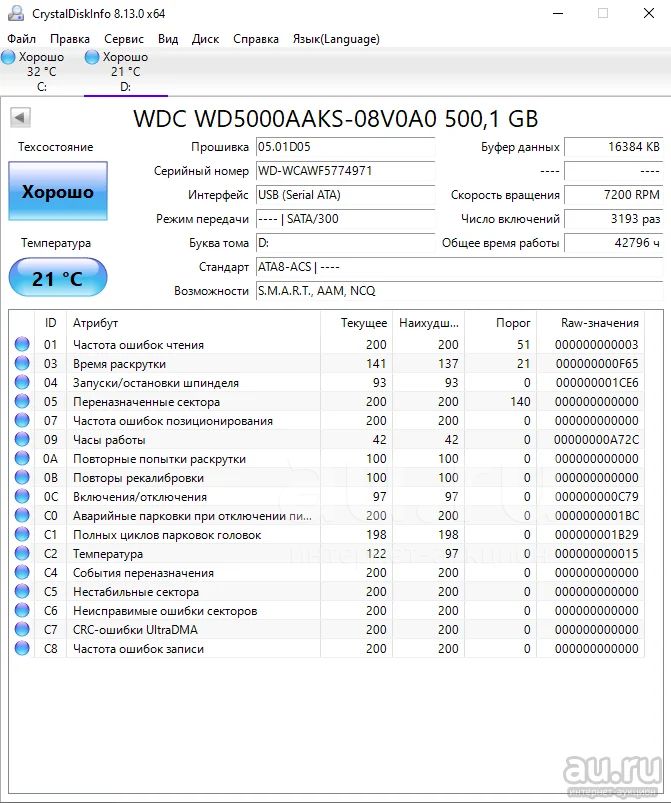Open the Справка menu
671x803 pixels.
[256, 39]
